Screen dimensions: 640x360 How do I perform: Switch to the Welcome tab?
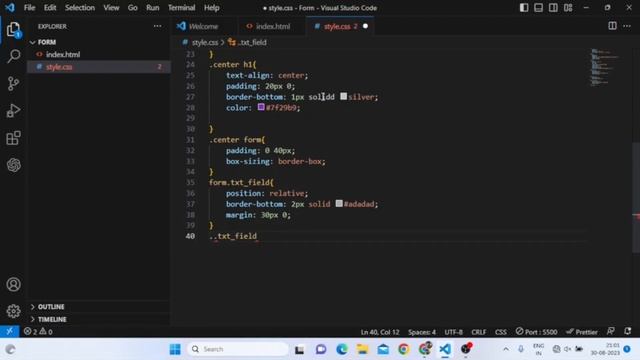click(x=203, y=26)
